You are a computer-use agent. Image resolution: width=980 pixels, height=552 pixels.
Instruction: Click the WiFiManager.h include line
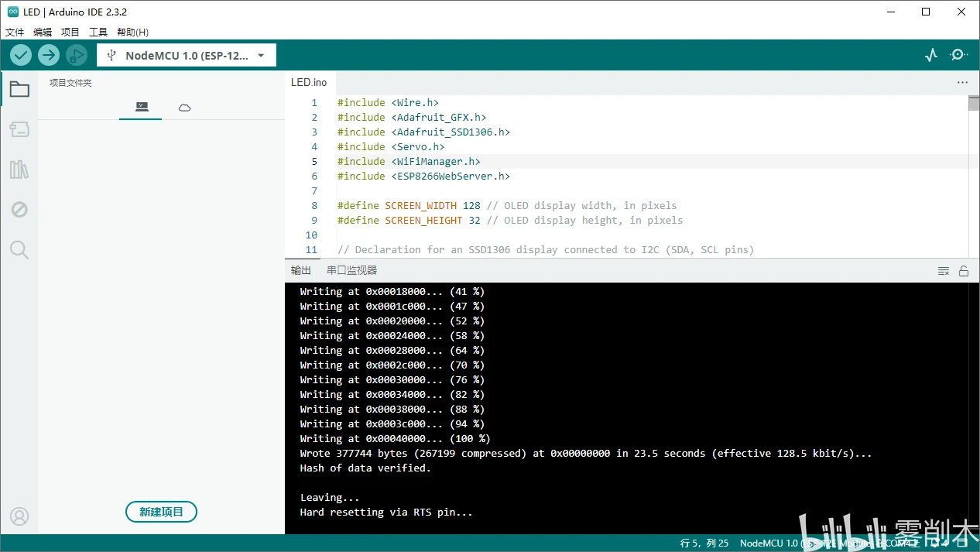[409, 161]
